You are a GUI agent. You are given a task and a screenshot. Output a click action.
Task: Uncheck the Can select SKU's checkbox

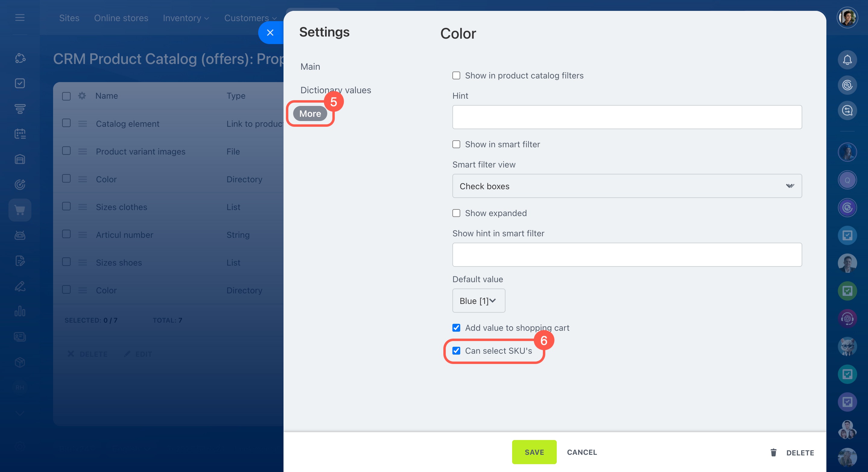pyautogui.click(x=456, y=351)
